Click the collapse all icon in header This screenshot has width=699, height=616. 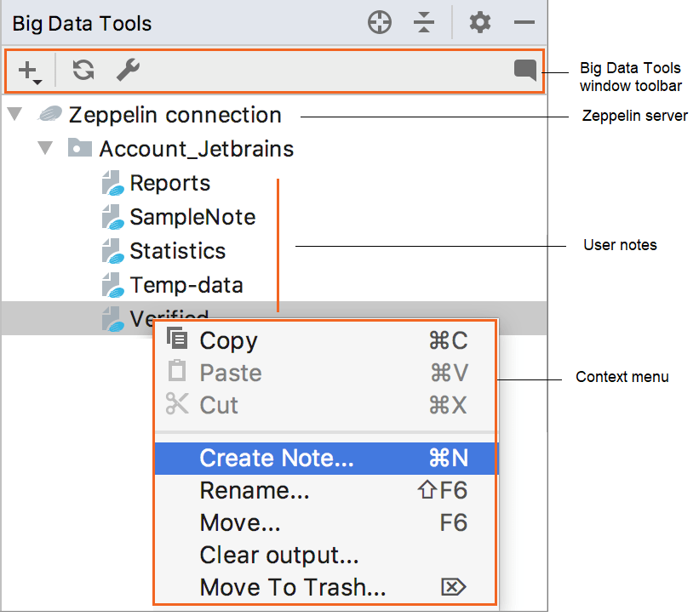(424, 23)
